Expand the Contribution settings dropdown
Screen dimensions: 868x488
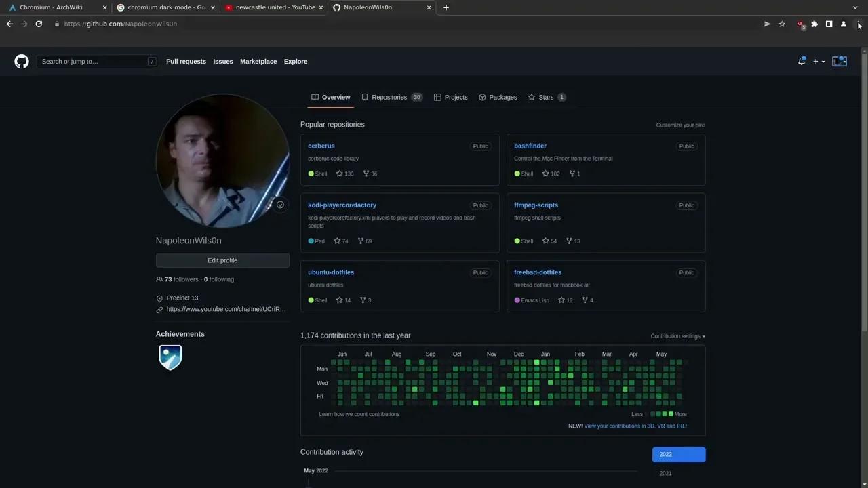(x=678, y=336)
